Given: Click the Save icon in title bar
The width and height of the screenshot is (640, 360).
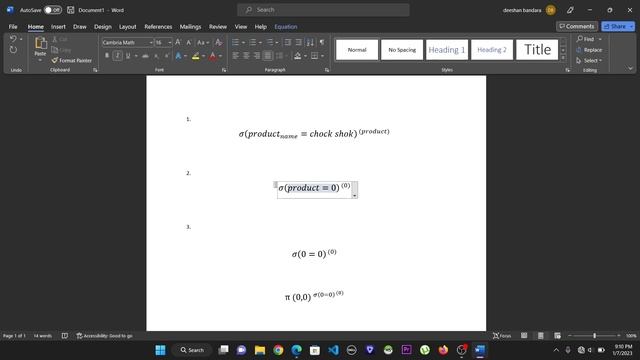Looking at the screenshot, I should [71, 10].
